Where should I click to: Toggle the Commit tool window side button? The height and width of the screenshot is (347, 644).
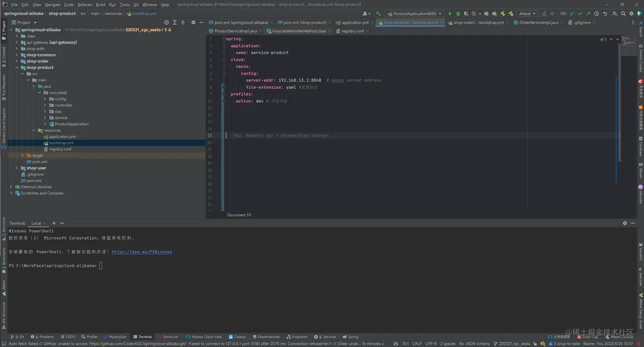[x=4, y=57]
